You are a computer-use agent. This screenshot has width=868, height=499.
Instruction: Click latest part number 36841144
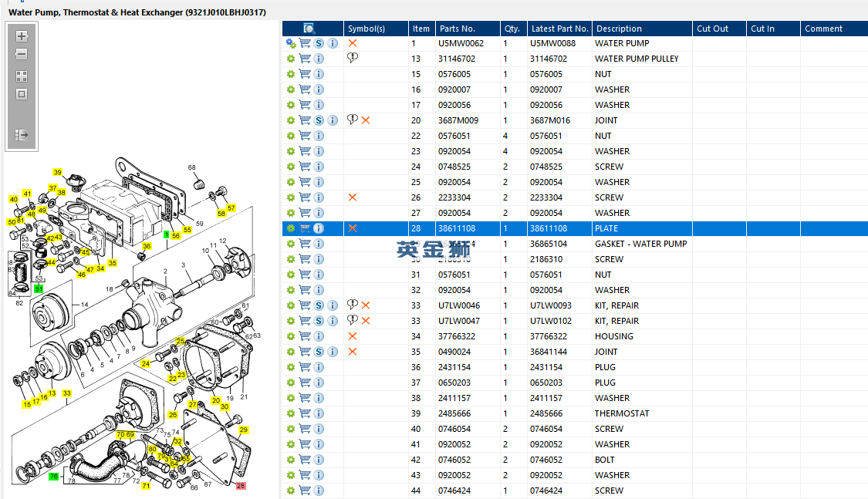coord(549,352)
